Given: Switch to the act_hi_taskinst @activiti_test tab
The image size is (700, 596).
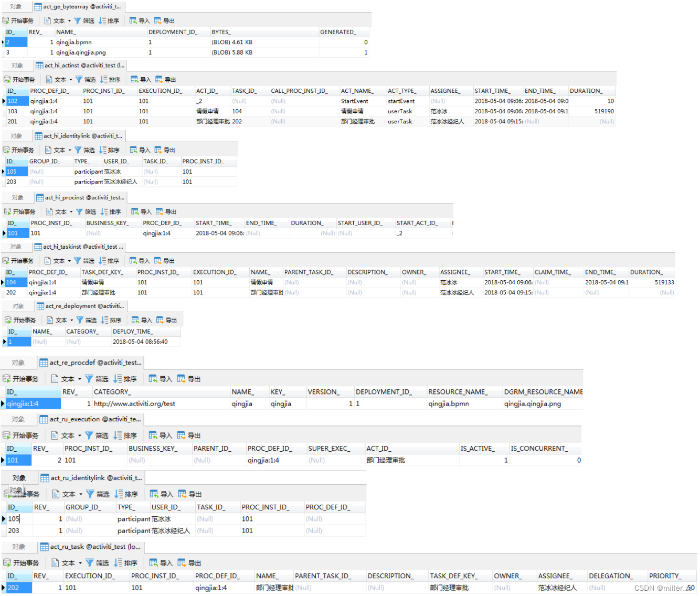Looking at the screenshot, I should [79, 247].
